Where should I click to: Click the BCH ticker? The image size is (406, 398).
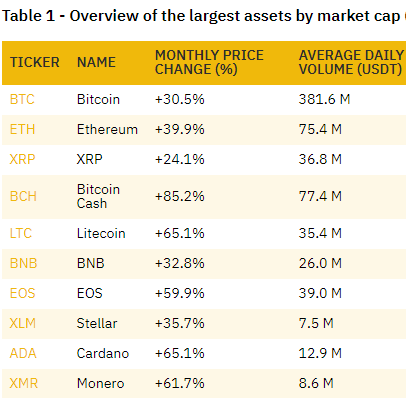tap(23, 196)
